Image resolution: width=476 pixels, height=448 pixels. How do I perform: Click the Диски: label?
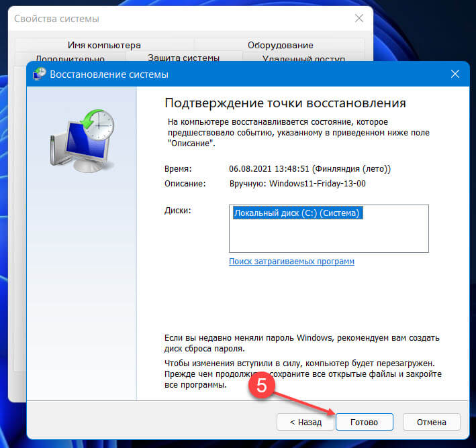pyautogui.click(x=178, y=210)
